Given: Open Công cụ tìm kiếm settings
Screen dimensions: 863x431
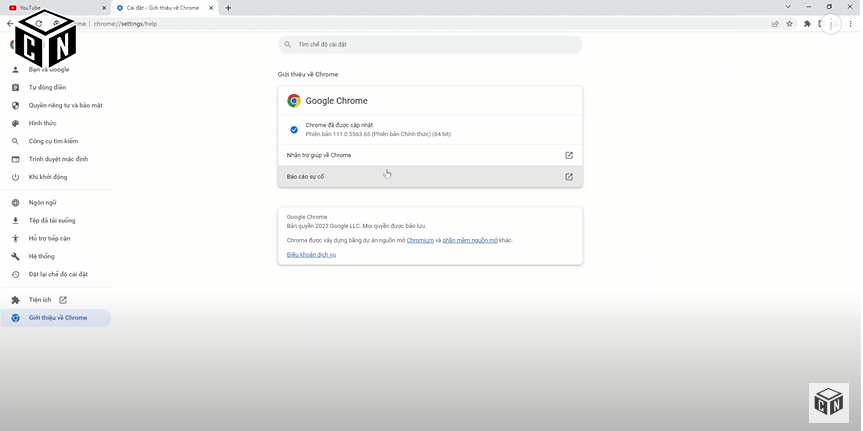Looking at the screenshot, I should [x=53, y=141].
